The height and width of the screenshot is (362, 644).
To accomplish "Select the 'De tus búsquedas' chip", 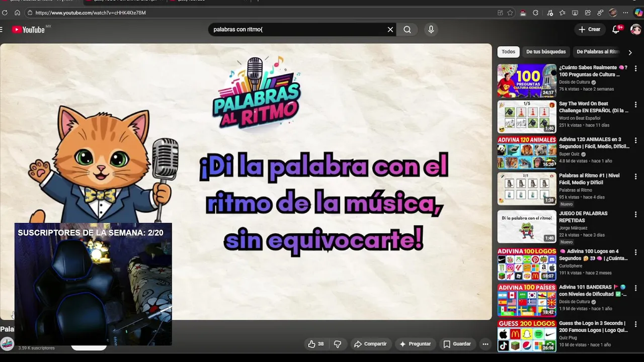I will point(546,52).
